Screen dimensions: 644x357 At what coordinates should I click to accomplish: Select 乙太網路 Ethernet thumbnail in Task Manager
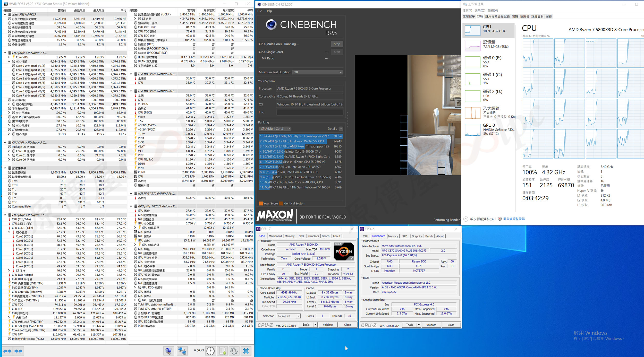(x=473, y=113)
